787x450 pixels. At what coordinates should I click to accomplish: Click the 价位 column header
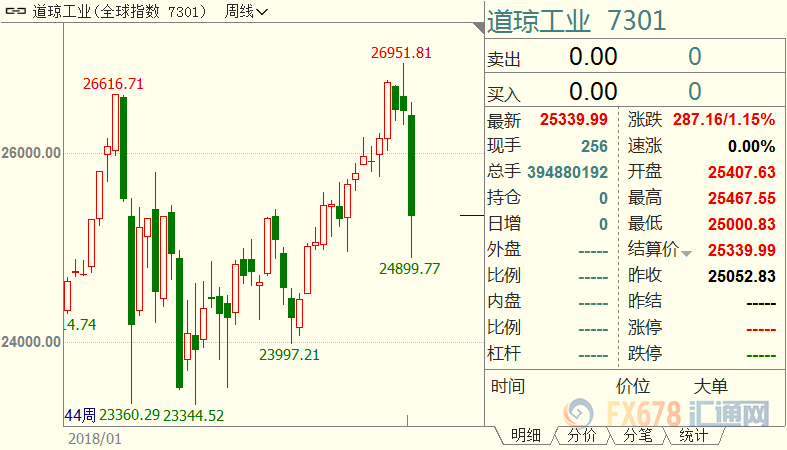click(x=633, y=387)
